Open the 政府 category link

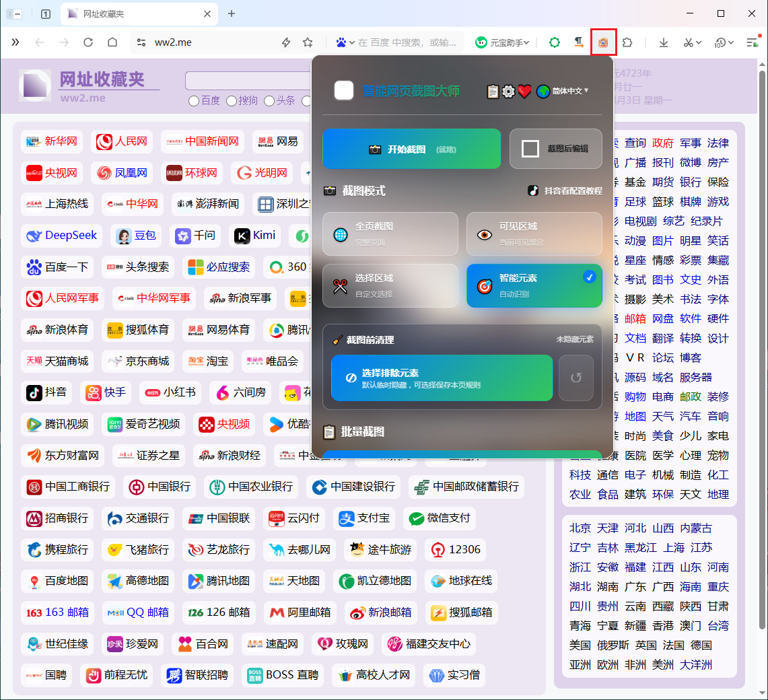click(663, 143)
